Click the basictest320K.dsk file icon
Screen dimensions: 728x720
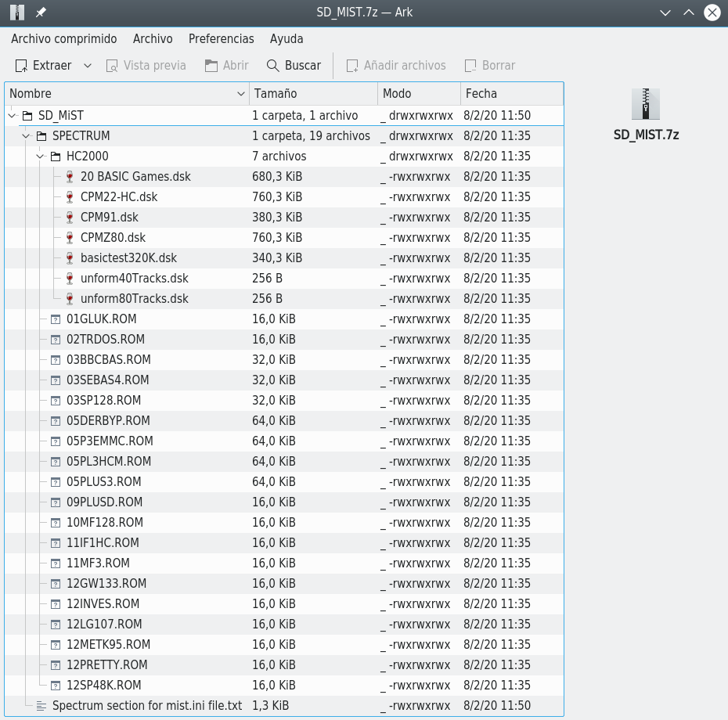tap(70, 258)
